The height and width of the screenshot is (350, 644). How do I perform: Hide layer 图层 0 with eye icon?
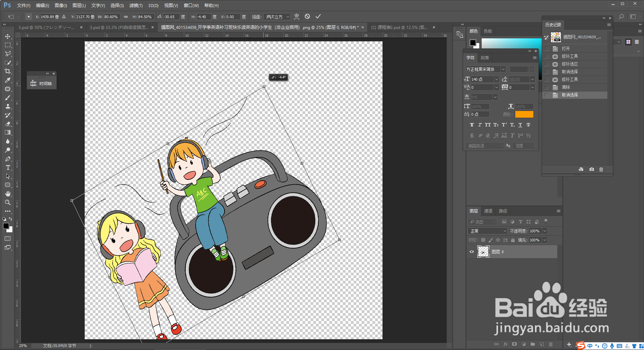[472, 252]
